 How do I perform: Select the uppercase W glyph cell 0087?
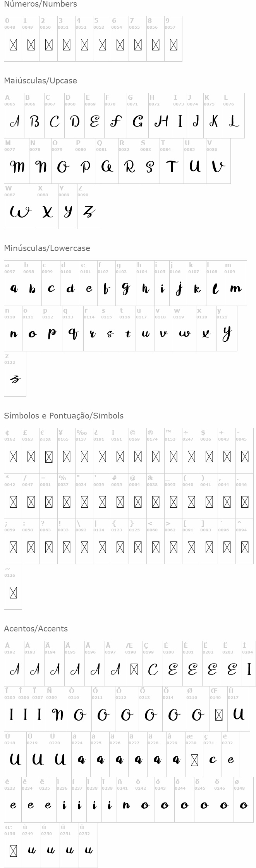[x=20, y=206]
